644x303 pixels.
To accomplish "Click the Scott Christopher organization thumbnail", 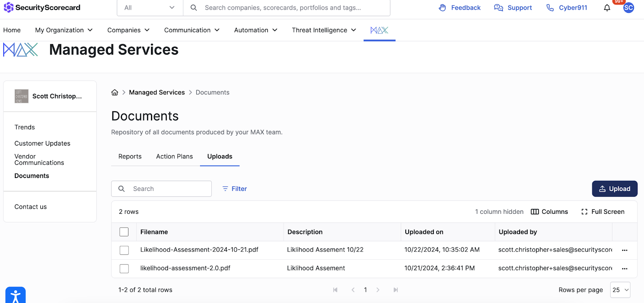I will (x=22, y=96).
